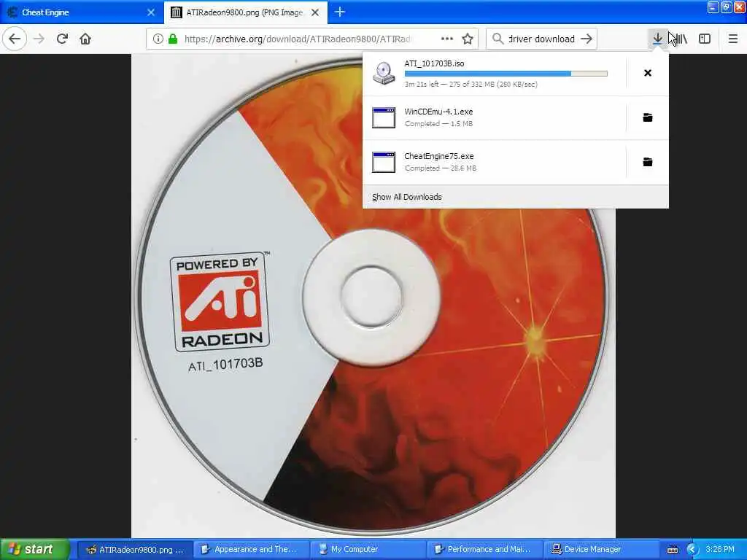
Task: Bookmark this page with the star
Action: click(468, 39)
